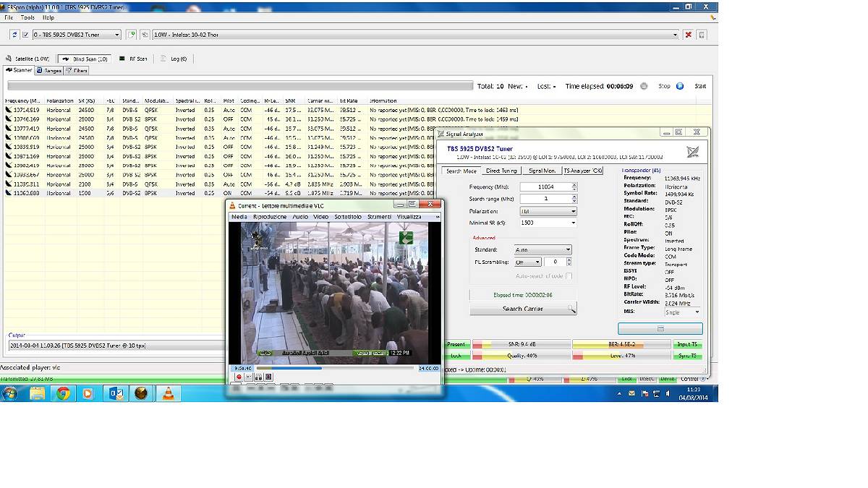The image size is (868, 488).
Task: Sort by the Frequency column header
Action: coord(23,100)
